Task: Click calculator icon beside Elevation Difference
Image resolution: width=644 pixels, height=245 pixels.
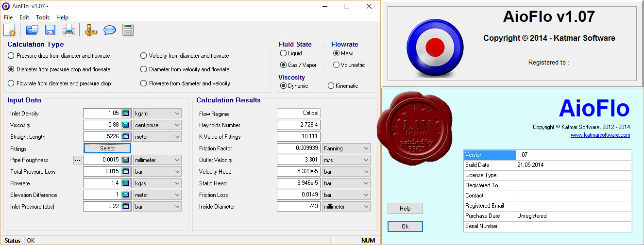Action: (126, 195)
